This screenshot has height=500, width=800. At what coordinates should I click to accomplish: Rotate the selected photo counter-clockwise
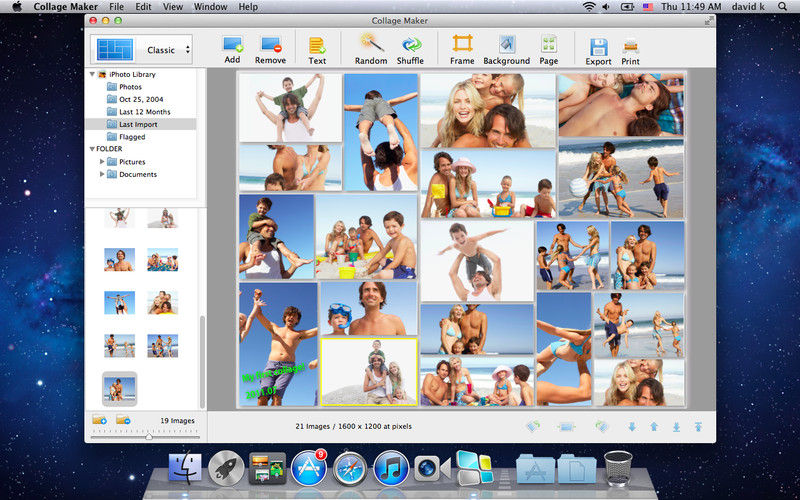[x=533, y=426]
